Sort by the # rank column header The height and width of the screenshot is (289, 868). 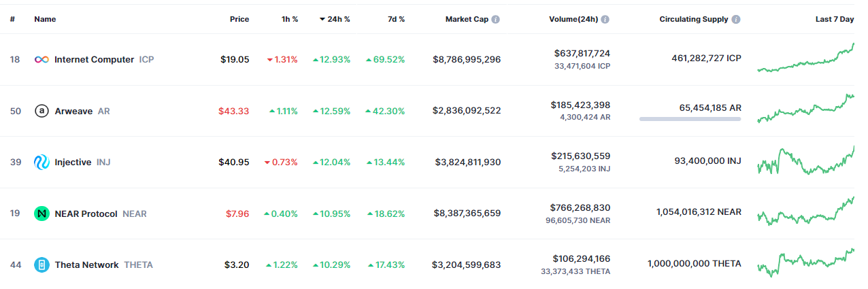pyautogui.click(x=12, y=19)
